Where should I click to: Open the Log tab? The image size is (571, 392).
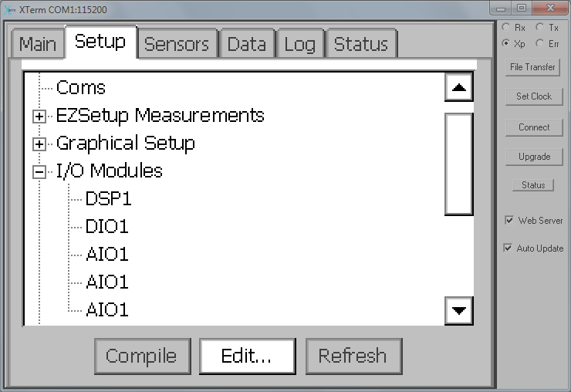(x=299, y=44)
